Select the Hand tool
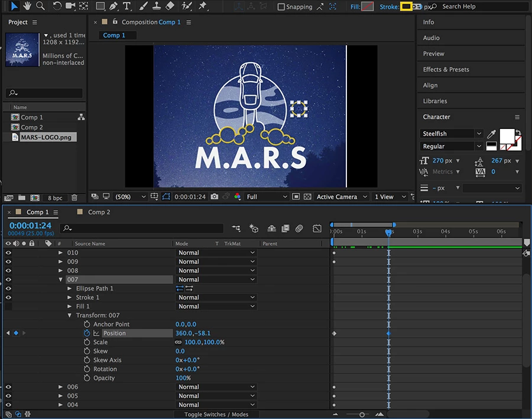The height and width of the screenshot is (419, 532). click(27, 6)
